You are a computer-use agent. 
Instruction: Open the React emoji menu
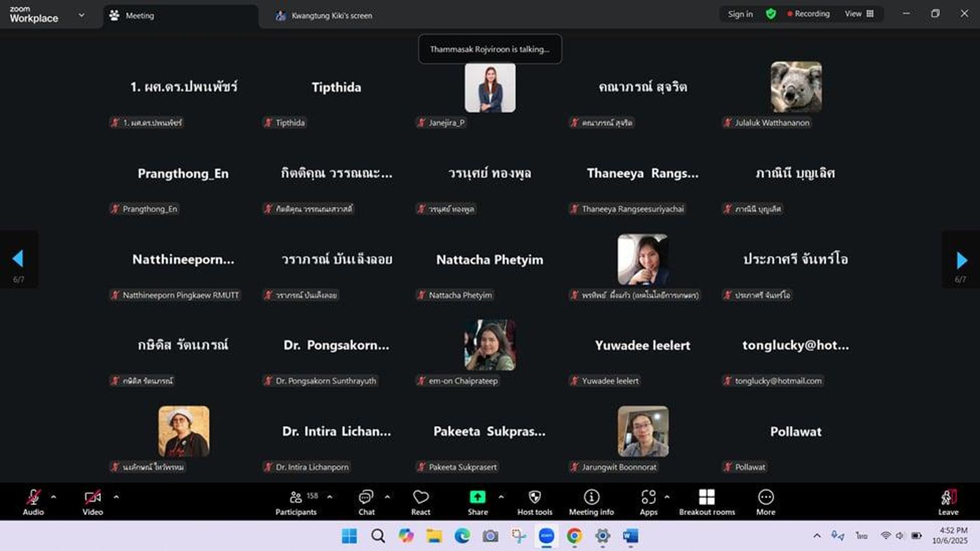tap(421, 502)
